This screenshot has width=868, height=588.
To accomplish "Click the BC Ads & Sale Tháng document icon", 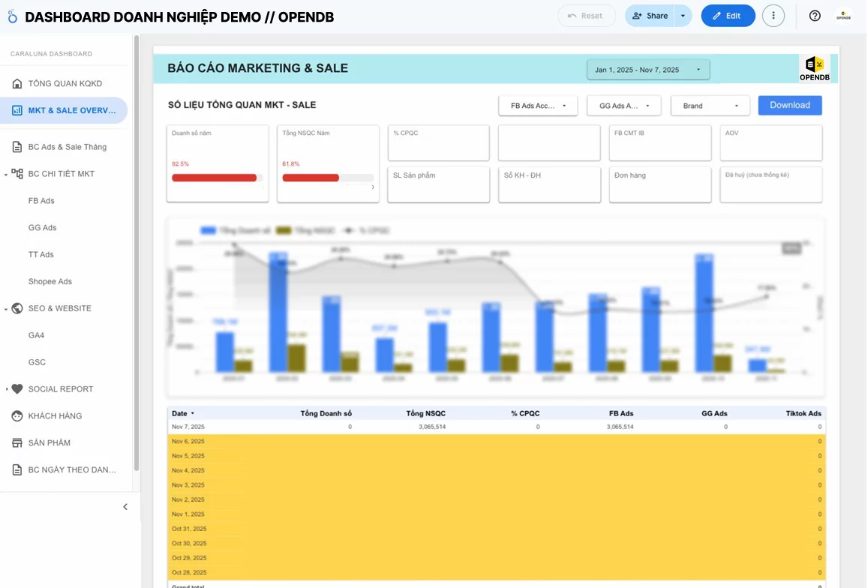I will click(x=17, y=146).
